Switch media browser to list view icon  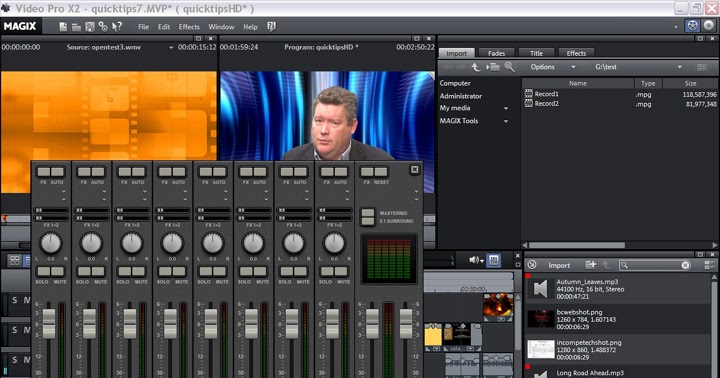[x=702, y=67]
